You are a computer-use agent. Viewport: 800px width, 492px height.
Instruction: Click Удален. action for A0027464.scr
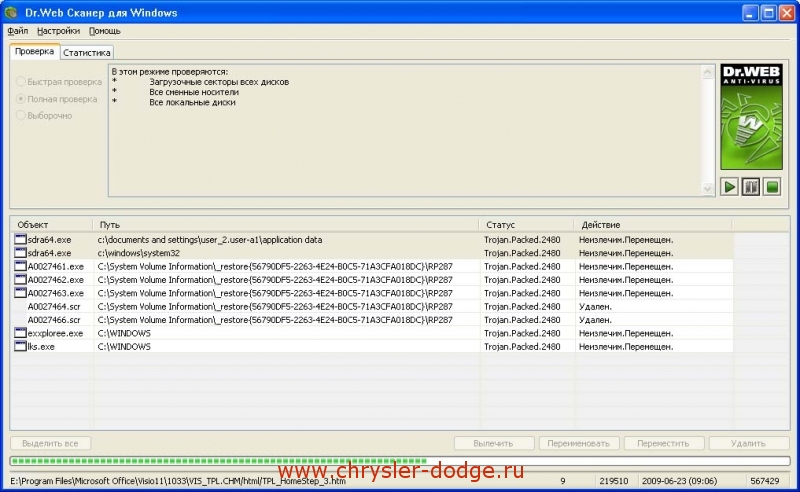[x=595, y=307]
